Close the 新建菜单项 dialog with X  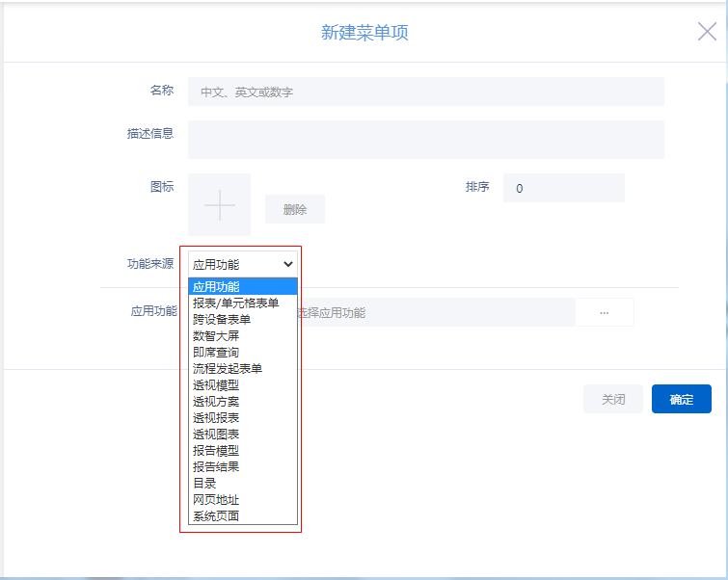707,31
